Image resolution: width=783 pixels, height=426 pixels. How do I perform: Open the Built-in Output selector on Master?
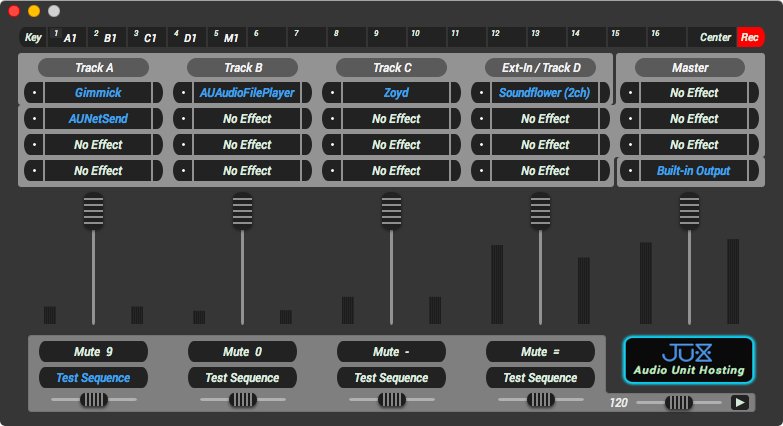694,171
